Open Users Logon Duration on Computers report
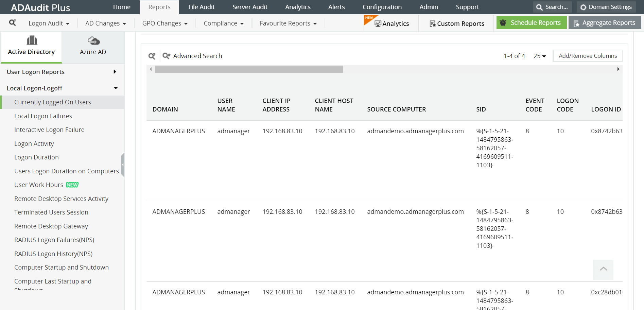The image size is (644, 310). pos(67,171)
